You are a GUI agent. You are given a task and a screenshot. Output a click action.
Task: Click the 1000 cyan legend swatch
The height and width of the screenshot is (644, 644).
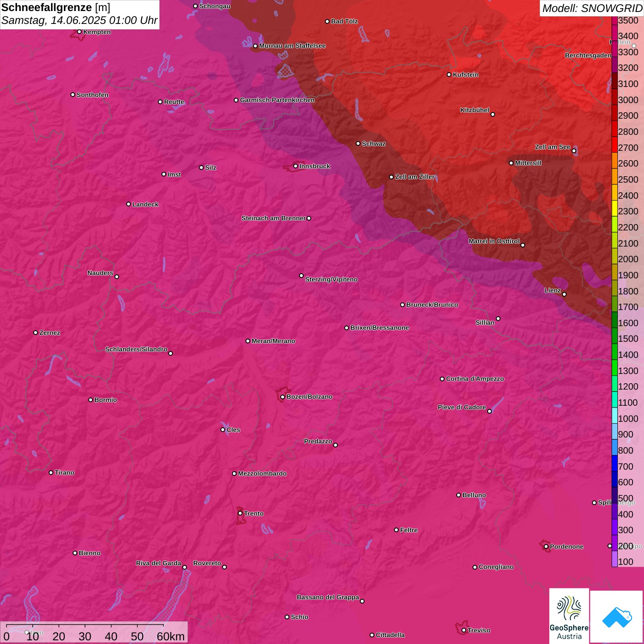tap(615, 415)
